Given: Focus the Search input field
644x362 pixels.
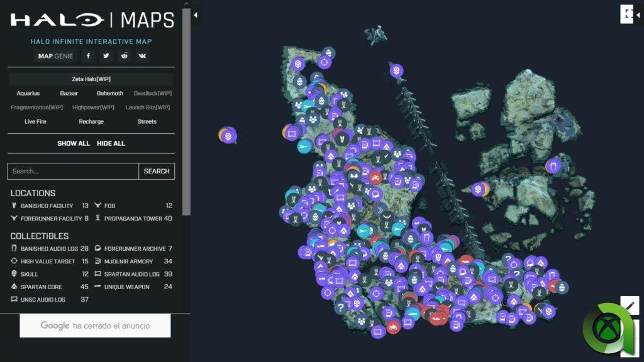Looking at the screenshot, I should coord(72,171).
